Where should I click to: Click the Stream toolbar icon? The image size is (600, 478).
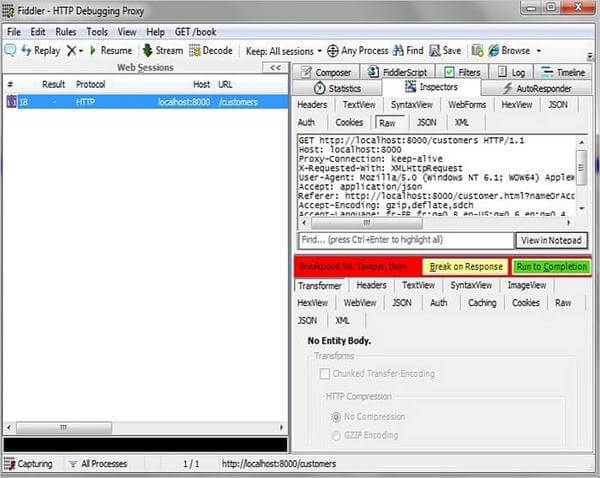(x=146, y=50)
